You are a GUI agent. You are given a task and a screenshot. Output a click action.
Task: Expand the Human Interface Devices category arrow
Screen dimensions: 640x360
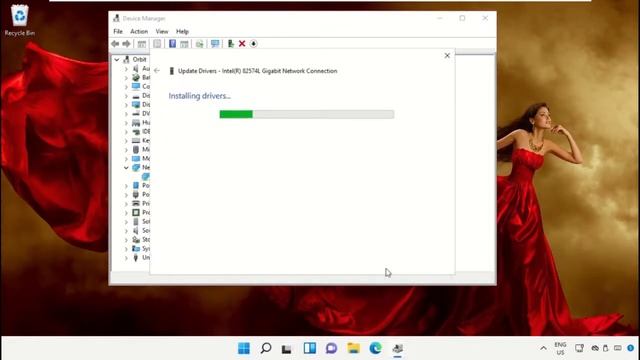click(x=126, y=123)
